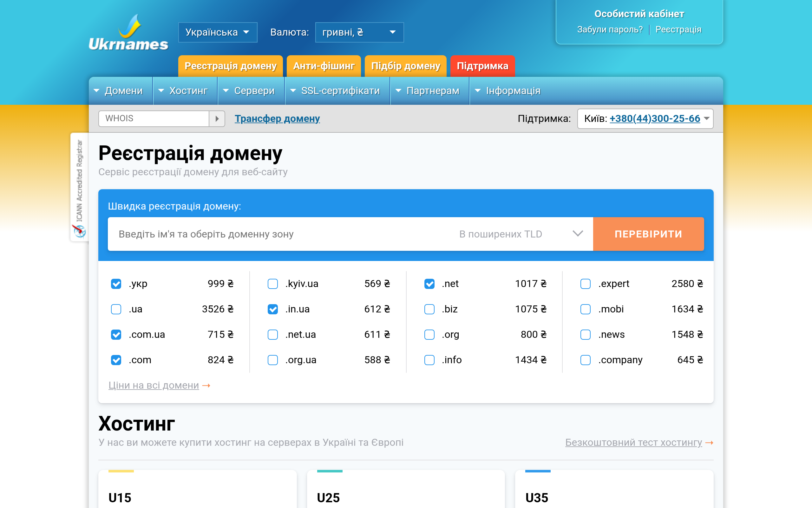Select the U15 hosting plan card

(x=197, y=489)
